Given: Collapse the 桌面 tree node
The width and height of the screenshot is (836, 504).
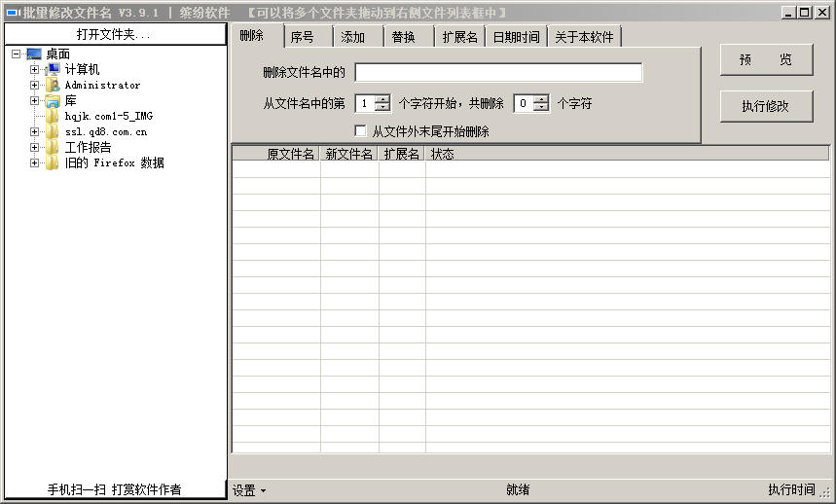Looking at the screenshot, I should coord(17,54).
